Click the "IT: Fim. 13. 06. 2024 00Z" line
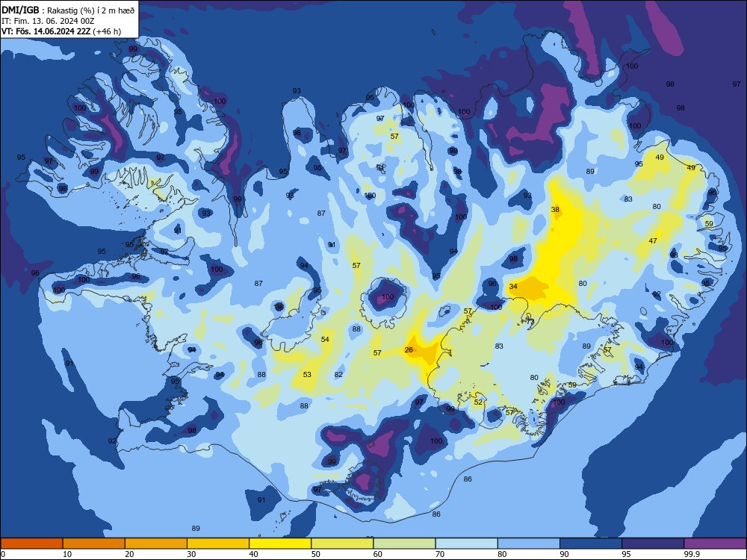 (48, 21)
